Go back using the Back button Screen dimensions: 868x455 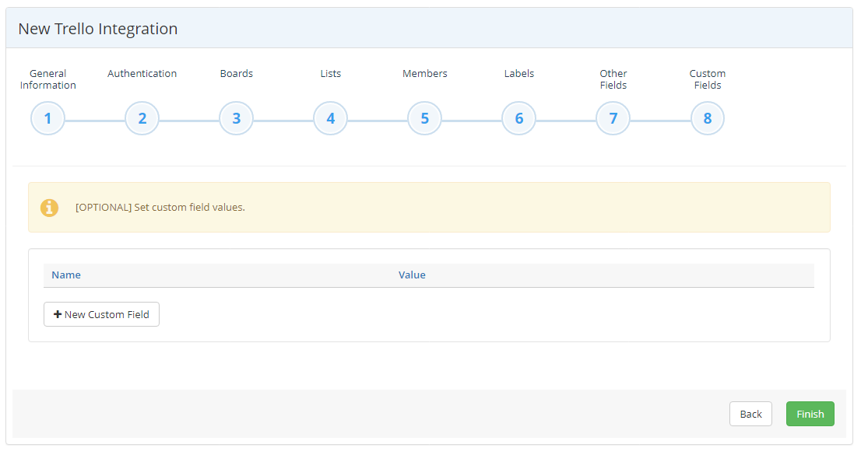[750, 414]
